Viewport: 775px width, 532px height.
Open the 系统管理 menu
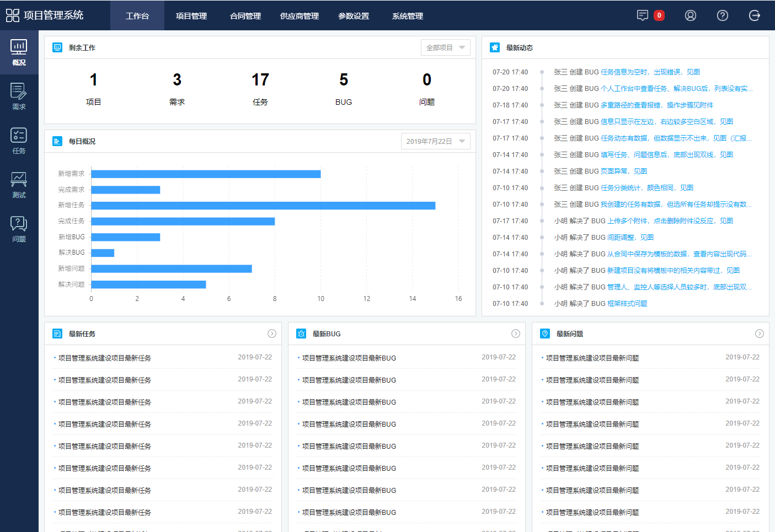[408, 15]
